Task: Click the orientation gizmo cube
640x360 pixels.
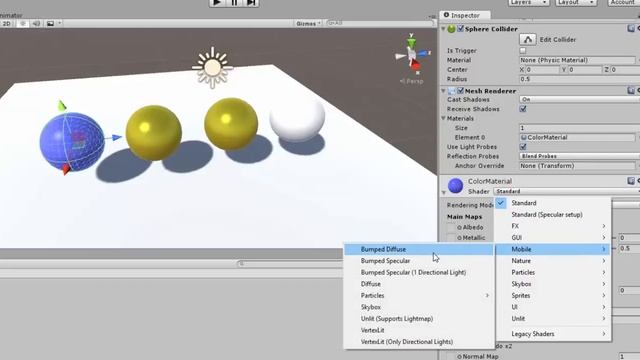Action: pyautogui.click(x=412, y=54)
